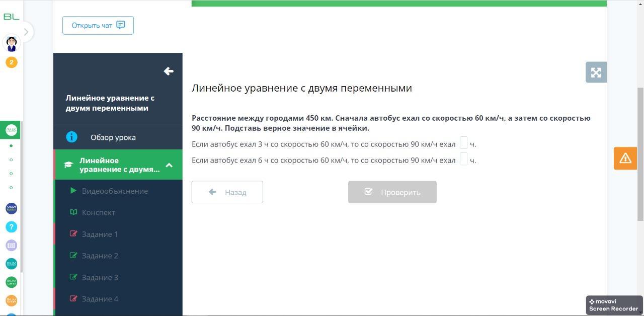Click the Назад button

tap(227, 192)
